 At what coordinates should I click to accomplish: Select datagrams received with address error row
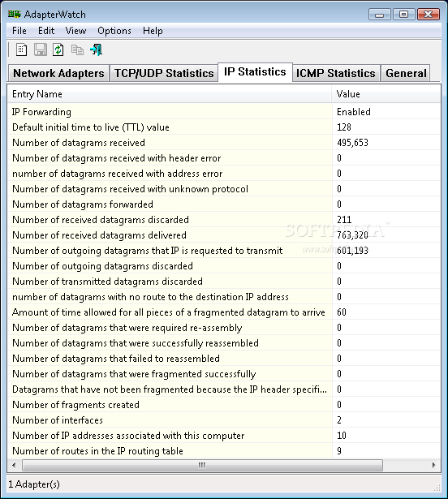[224, 174]
